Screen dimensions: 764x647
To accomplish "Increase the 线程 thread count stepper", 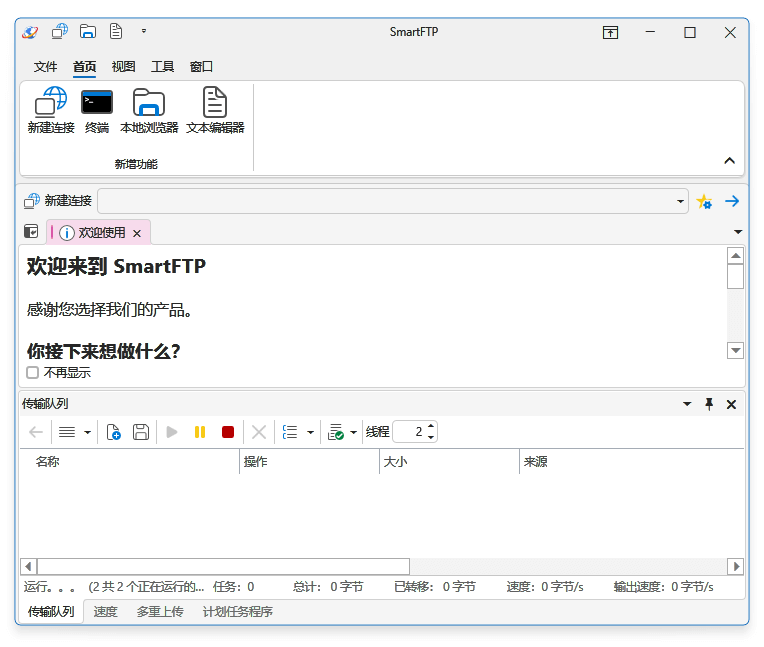I will (431, 427).
